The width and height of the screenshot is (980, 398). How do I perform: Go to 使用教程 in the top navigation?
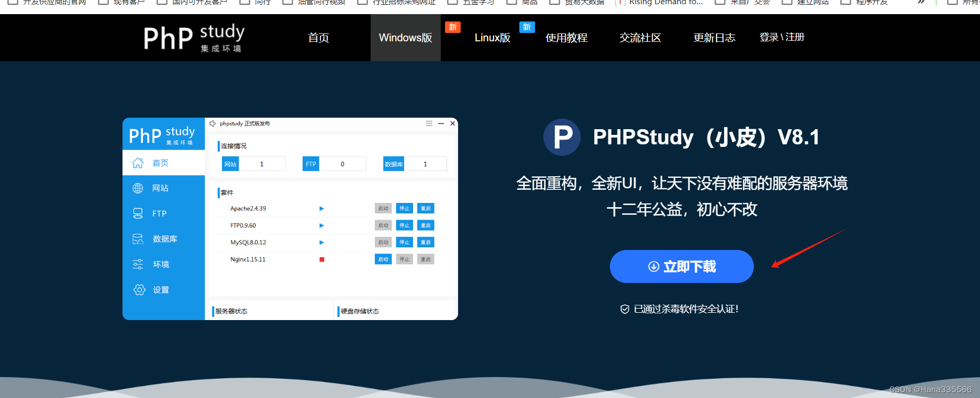(x=566, y=38)
